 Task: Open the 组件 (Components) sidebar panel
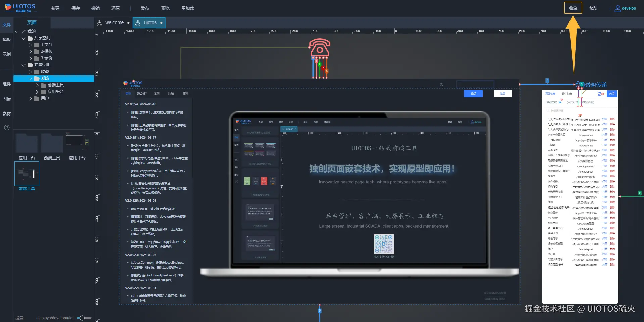click(x=6, y=84)
